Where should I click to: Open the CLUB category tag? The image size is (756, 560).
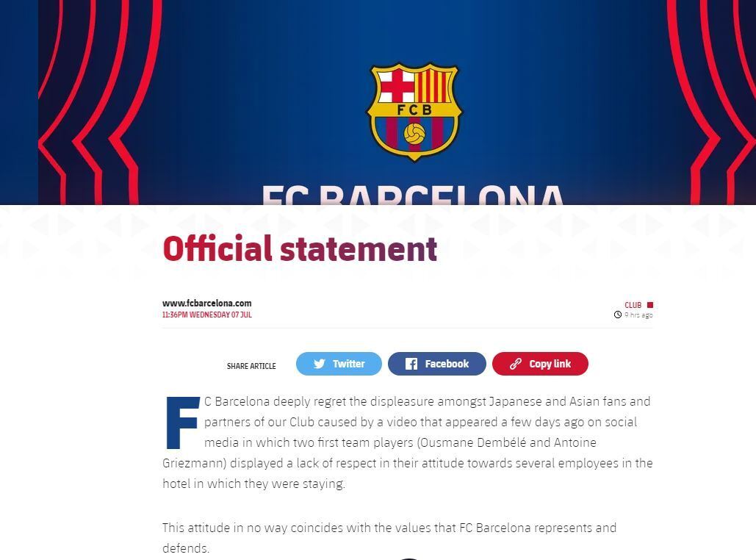tap(633, 305)
